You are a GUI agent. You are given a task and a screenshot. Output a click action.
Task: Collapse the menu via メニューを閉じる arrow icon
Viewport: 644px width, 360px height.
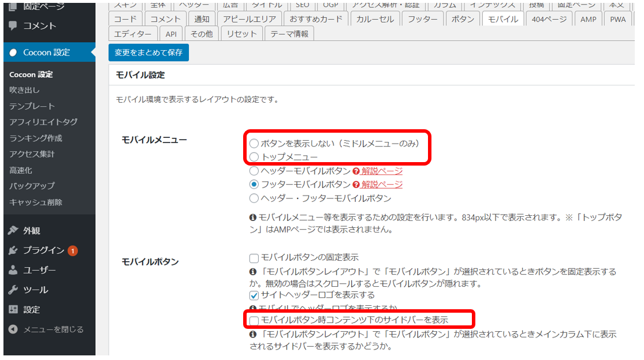pos(13,329)
